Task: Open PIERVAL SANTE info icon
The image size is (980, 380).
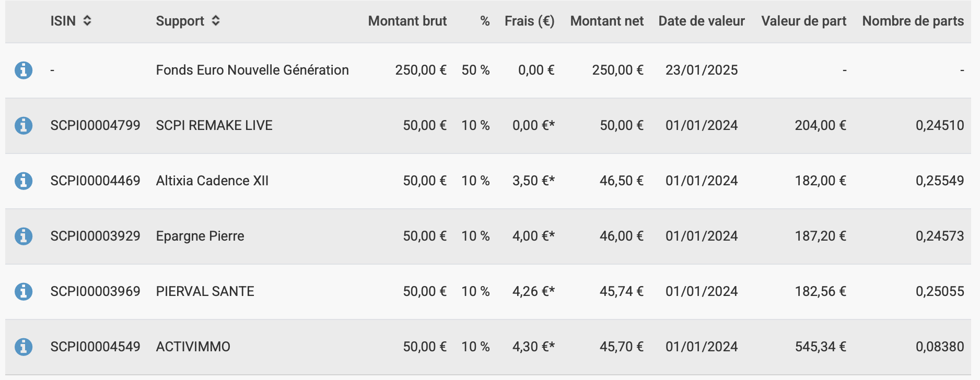Action: (x=24, y=291)
